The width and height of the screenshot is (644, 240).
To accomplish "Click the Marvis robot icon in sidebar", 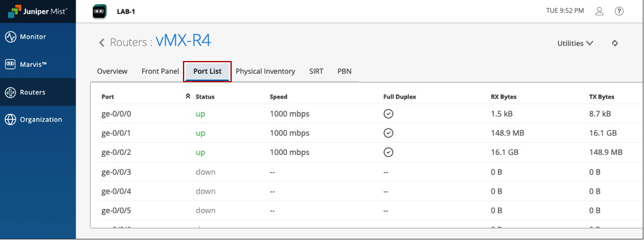I will pyautogui.click(x=10, y=65).
